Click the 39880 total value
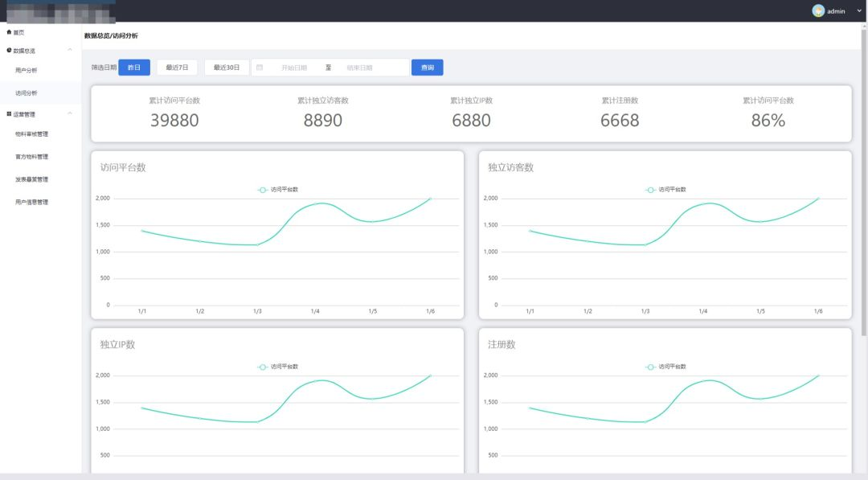 pyautogui.click(x=174, y=120)
